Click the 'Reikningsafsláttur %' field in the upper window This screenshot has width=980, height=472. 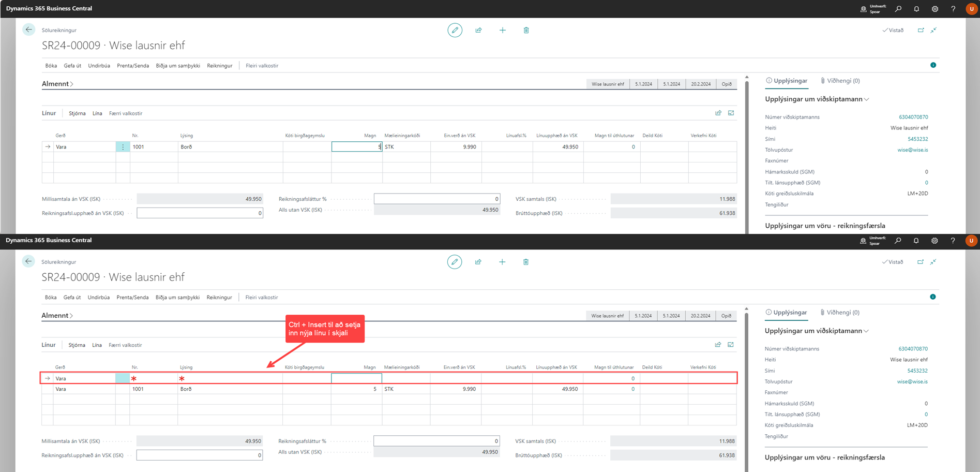tap(436, 199)
